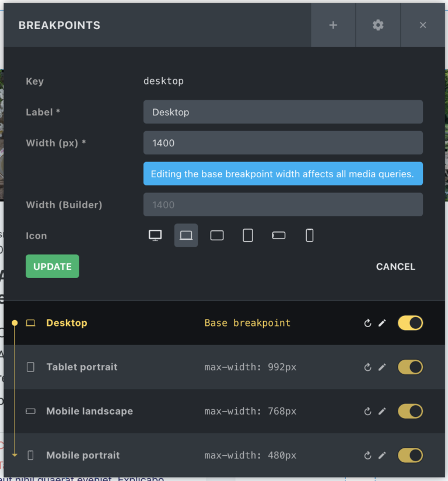Cancel editing the breakpoint
Viewport: 448px width, 481px height.
point(395,266)
